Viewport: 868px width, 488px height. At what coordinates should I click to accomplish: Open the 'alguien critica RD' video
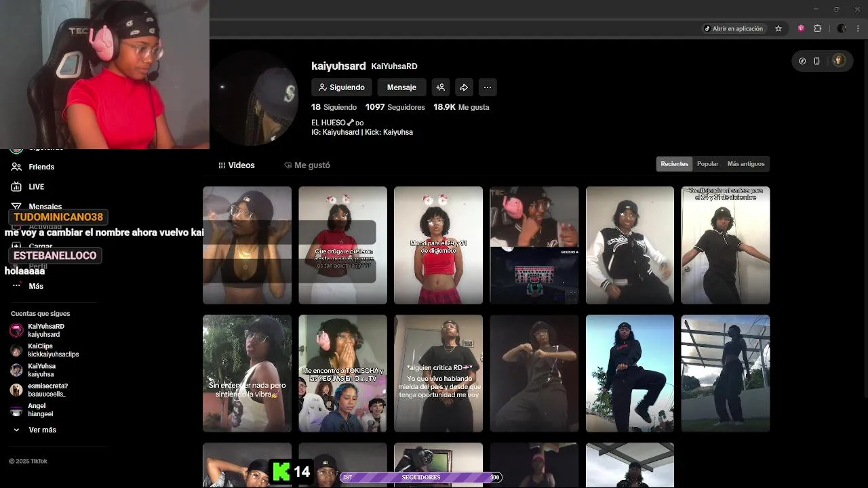tap(438, 373)
